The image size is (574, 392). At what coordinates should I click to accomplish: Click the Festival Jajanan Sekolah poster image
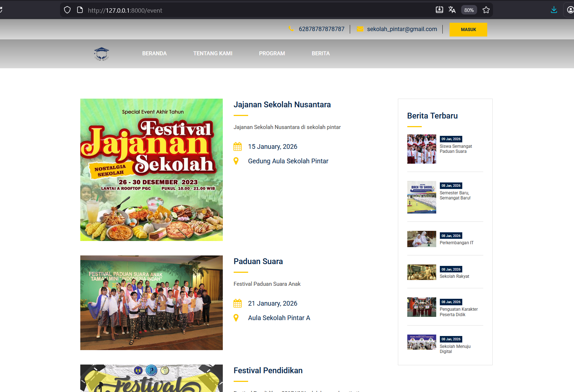coord(152,170)
